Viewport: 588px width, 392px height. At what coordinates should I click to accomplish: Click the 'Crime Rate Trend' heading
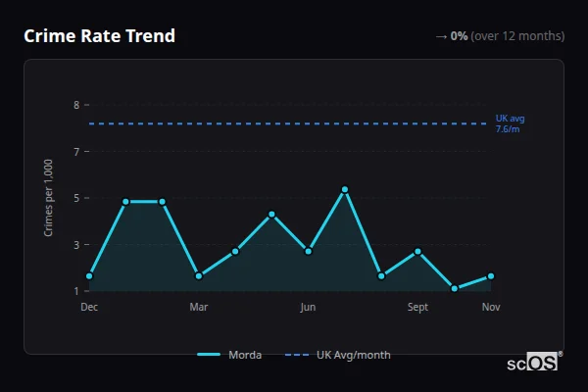(99, 36)
